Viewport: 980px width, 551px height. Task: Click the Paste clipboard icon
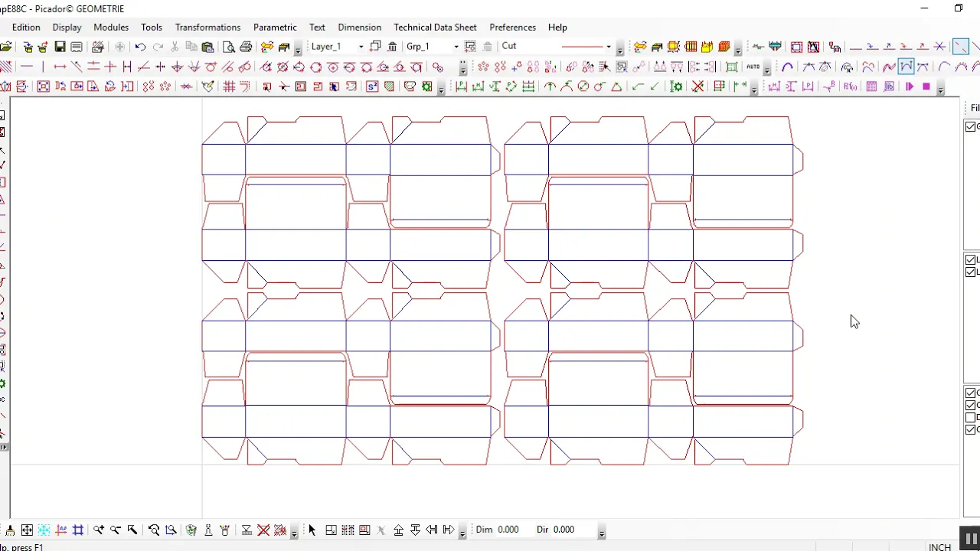207,47
